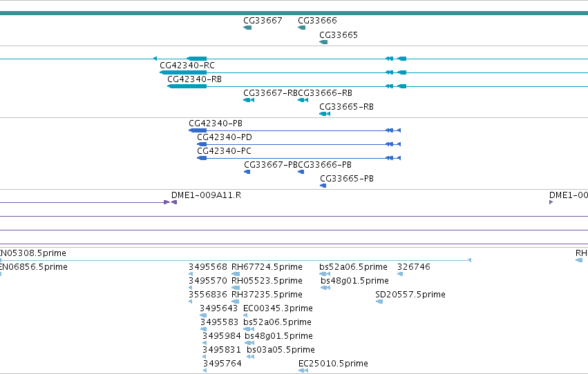
Task: Select the CG33666 gene arrow glyph
Action: 301,28
